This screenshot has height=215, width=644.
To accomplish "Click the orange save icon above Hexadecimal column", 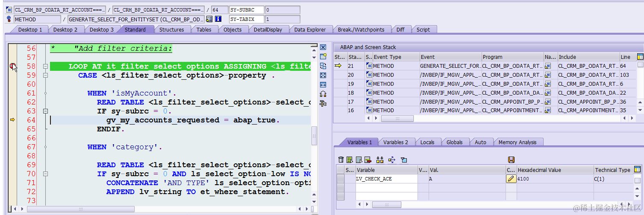I will pyautogui.click(x=511, y=160).
